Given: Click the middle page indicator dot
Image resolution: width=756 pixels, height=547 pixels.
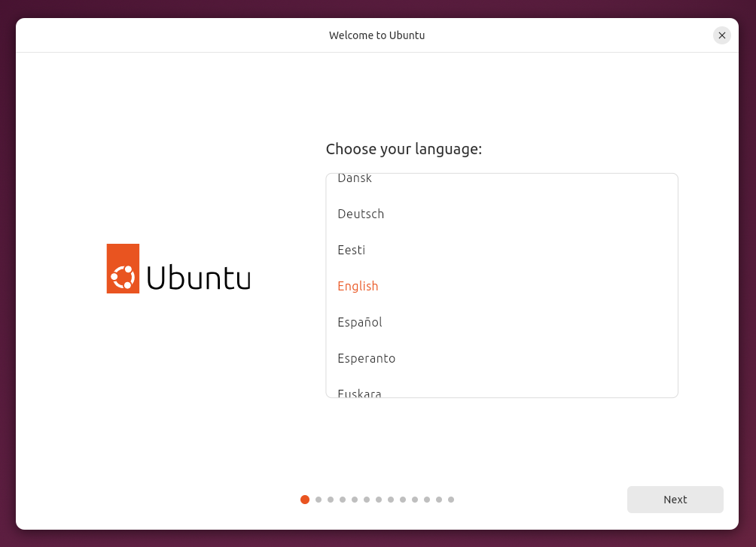Looking at the screenshot, I should [x=378, y=499].
